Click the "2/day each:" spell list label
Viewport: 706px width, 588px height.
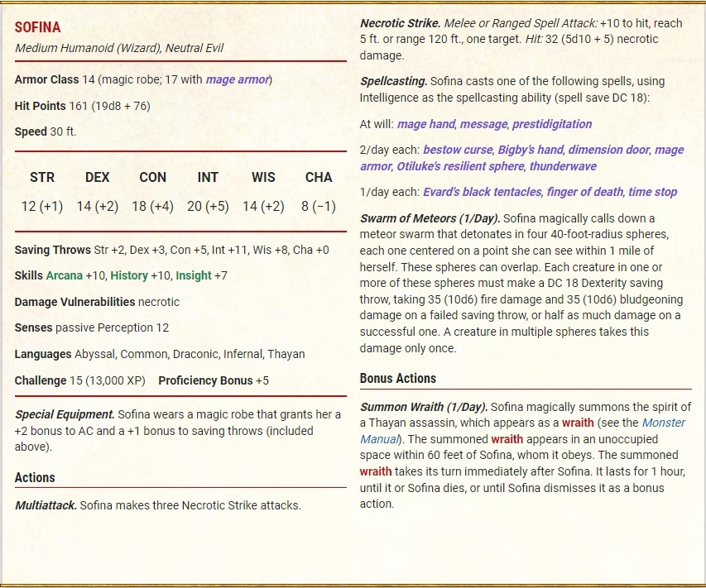click(390, 150)
